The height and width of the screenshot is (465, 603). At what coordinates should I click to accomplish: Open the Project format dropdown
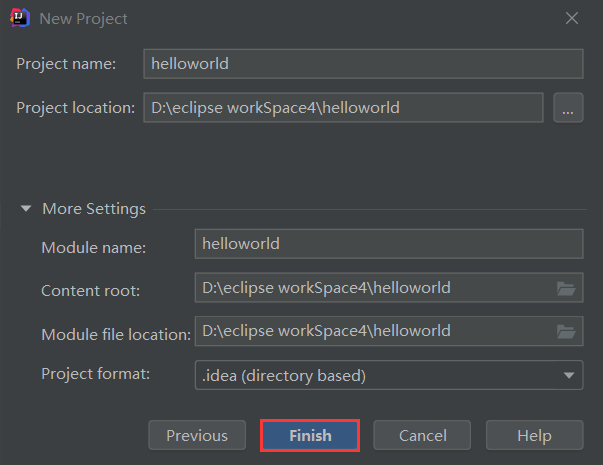389,375
